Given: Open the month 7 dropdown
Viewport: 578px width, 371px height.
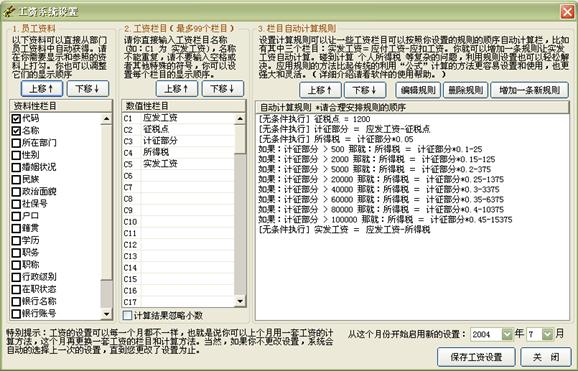Looking at the screenshot, I should pyautogui.click(x=548, y=334).
